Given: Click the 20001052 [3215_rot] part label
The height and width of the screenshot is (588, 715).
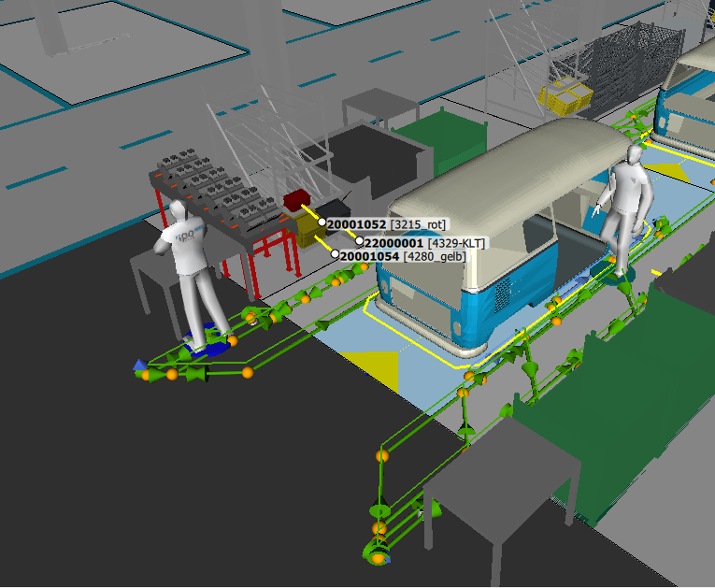Looking at the screenshot, I should pyautogui.click(x=385, y=224).
